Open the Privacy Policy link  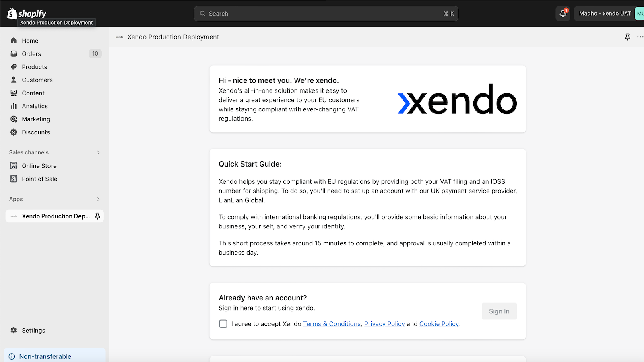coord(384,324)
